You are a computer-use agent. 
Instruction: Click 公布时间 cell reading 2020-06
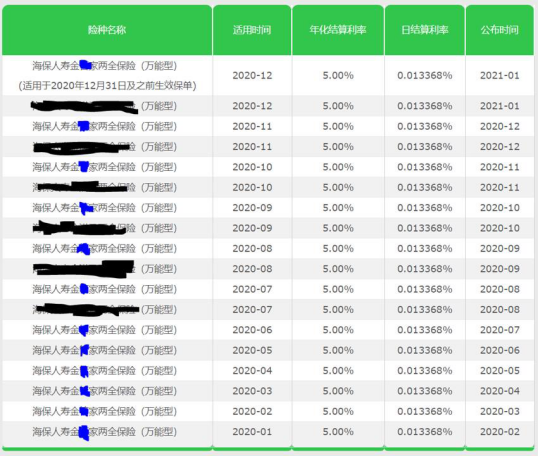[x=500, y=350]
